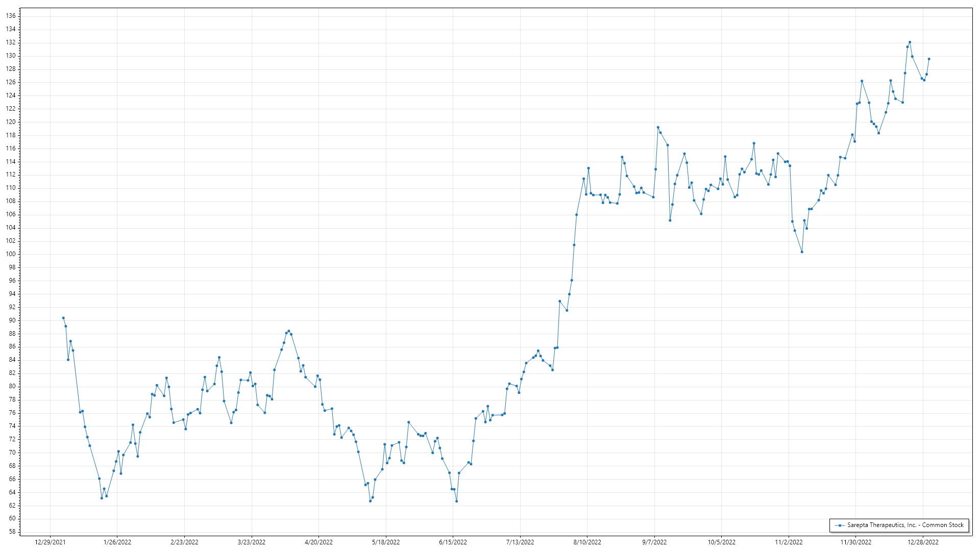Select the 4/20/2022 x-axis date label
Screen dimensions: 980x551
pyautogui.click(x=318, y=542)
